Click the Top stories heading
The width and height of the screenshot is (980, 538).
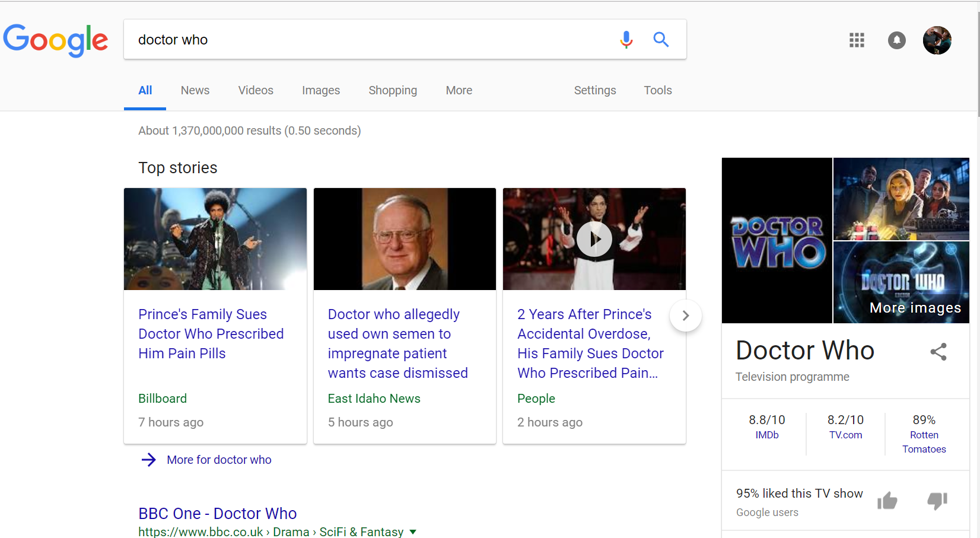(x=178, y=168)
